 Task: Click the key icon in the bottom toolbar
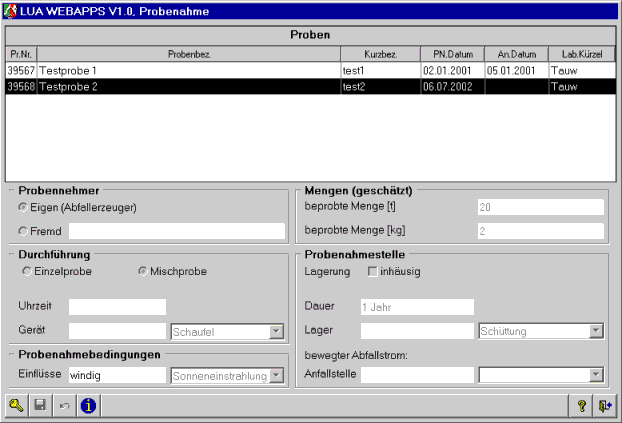coord(17,405)
